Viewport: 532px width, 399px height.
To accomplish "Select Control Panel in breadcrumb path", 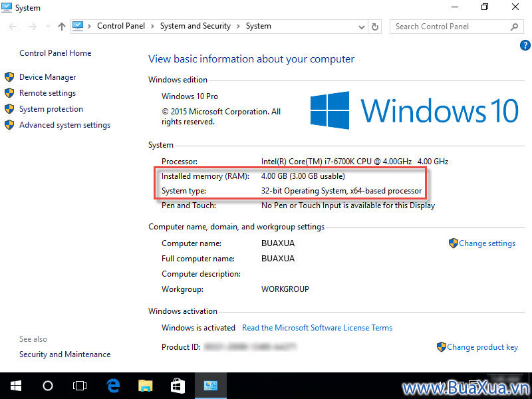I will coord(121,26).
